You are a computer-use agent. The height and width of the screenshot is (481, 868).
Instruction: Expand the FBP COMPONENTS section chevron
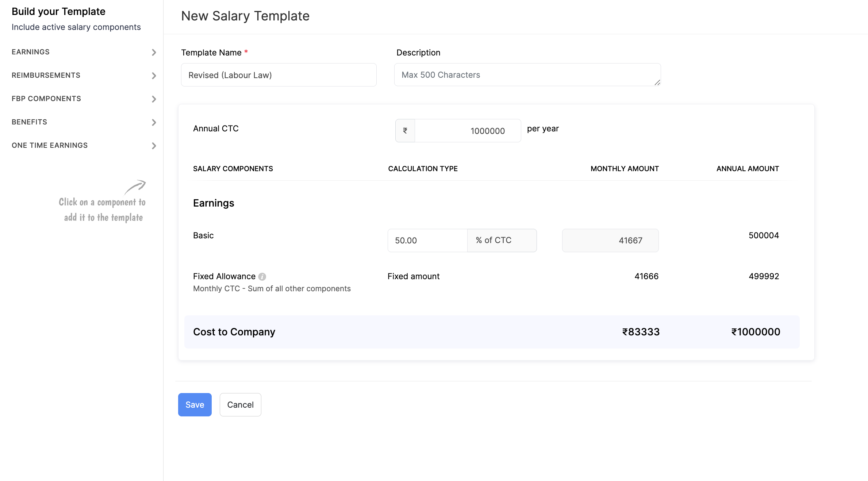154,99
